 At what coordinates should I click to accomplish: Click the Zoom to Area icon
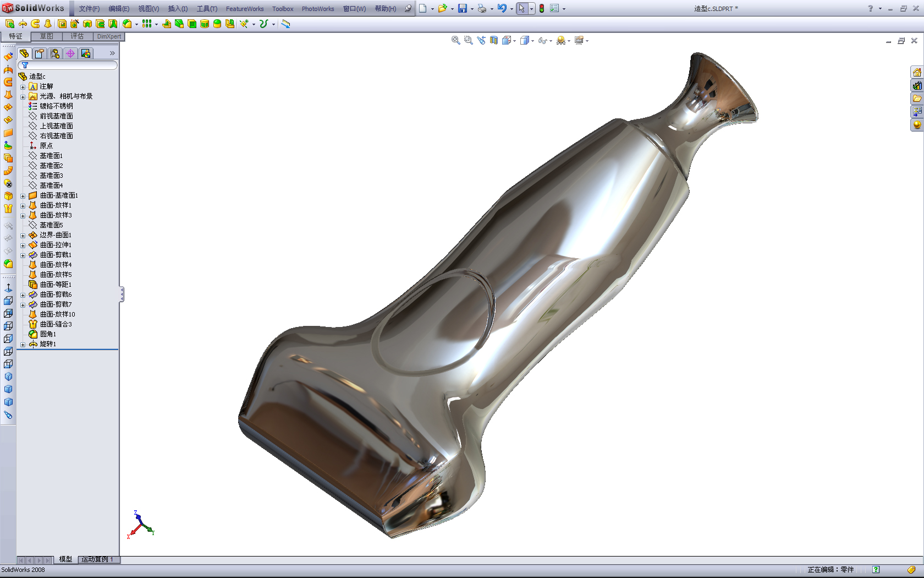pos(468,40)
